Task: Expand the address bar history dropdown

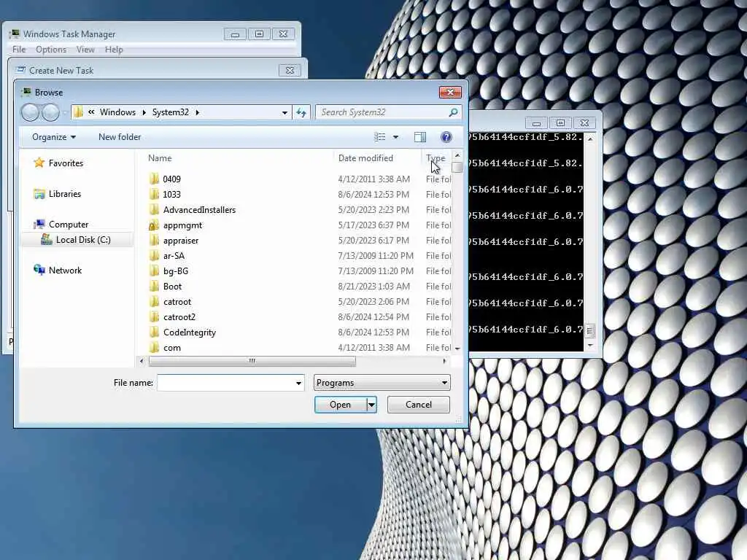Action: point(285,112)
